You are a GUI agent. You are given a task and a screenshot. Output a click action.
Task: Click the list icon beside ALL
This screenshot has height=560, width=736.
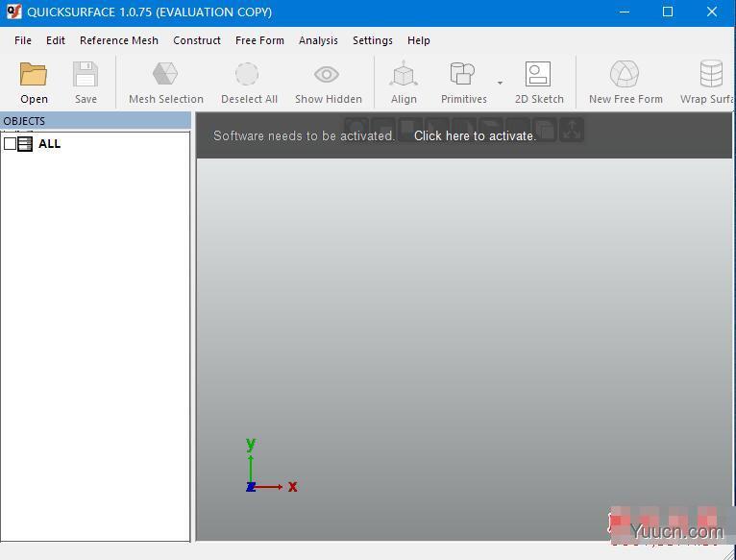click(x=25, y=144)
